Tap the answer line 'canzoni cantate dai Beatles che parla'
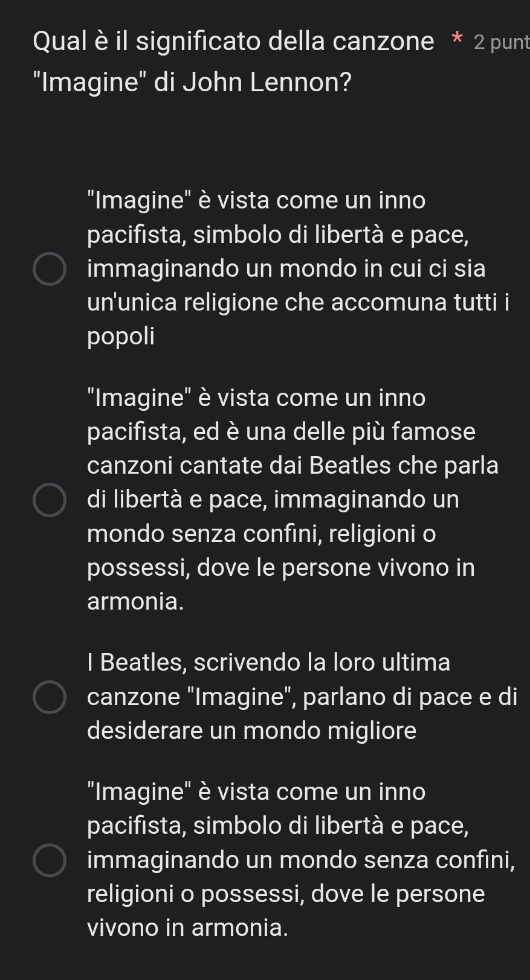This screenshot has width=530, height=980. pyautogui.click(x=293, y=465)
